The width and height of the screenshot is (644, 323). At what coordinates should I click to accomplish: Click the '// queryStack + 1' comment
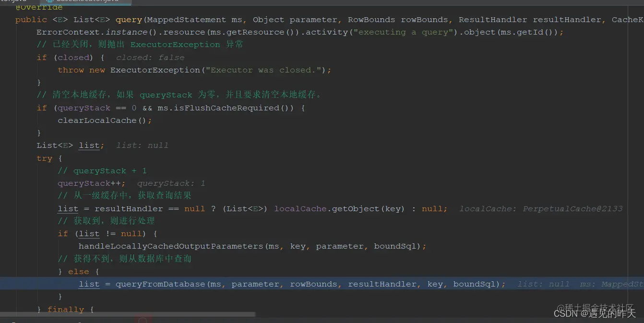(x=102, y=171)
